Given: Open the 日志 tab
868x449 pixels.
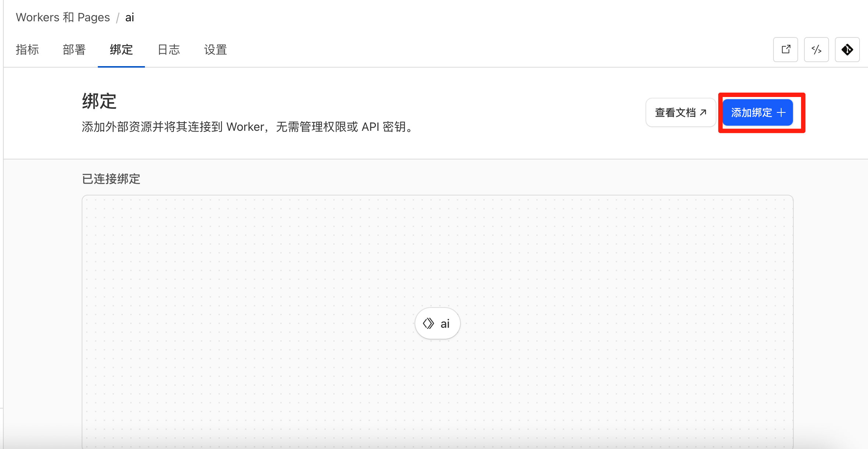Looking at the screenshot, I should click(168, 50).
